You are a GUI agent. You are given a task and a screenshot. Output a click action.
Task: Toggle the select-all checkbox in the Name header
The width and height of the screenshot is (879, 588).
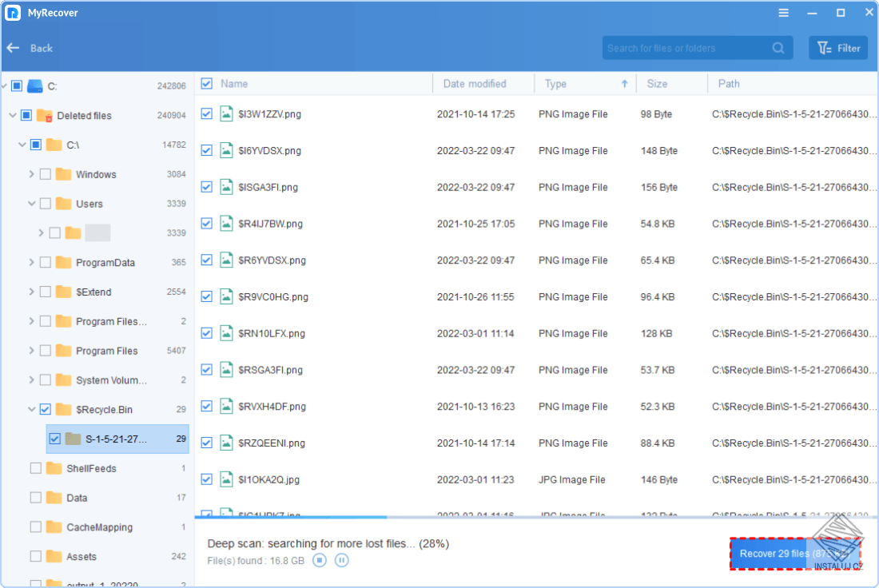(x=206, y=83)
